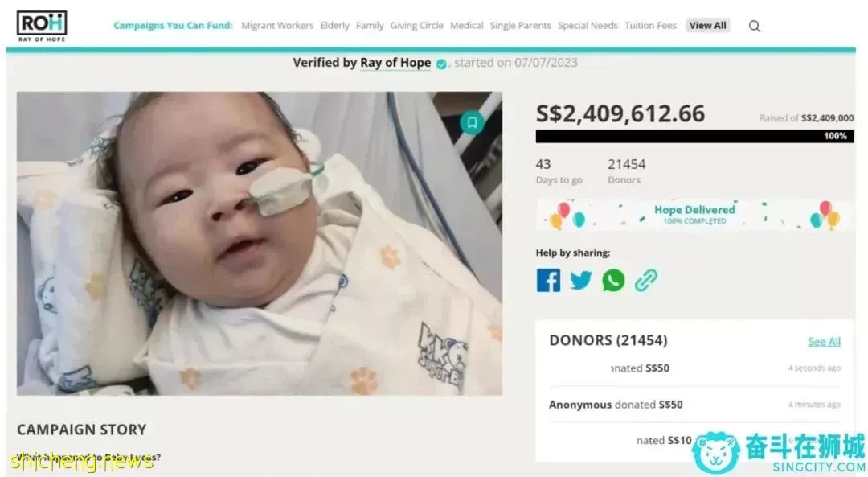
Task: Click the Ray of Hope logo
Action: (x=42, y=26)
